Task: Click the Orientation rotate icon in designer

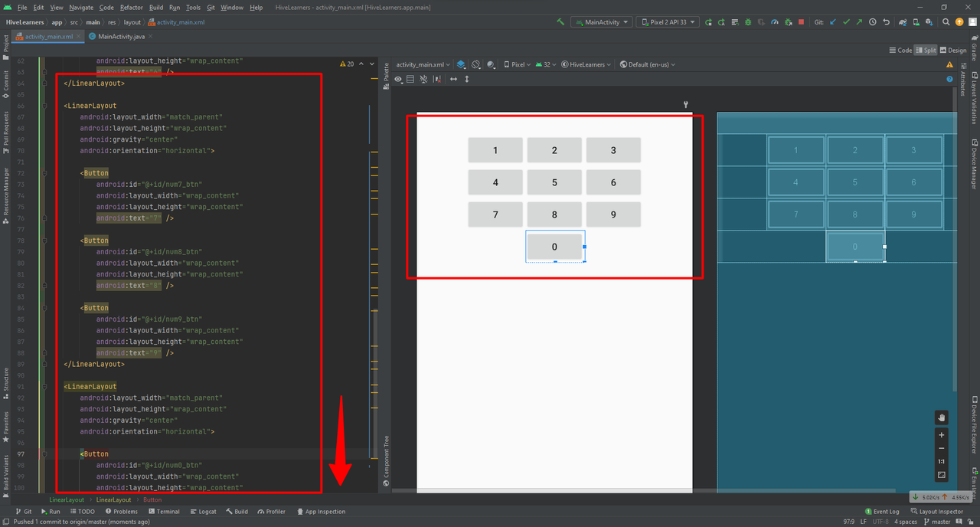Action: coord(476,65)
